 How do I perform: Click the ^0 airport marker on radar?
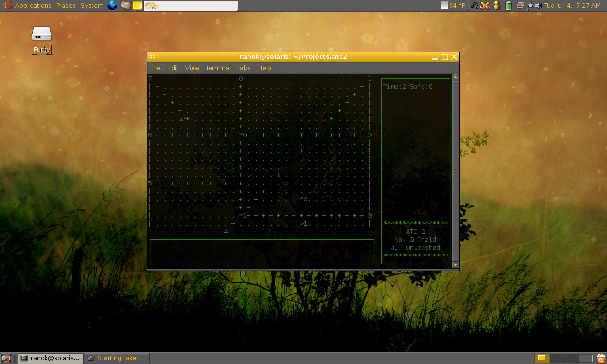click(303, 200)
